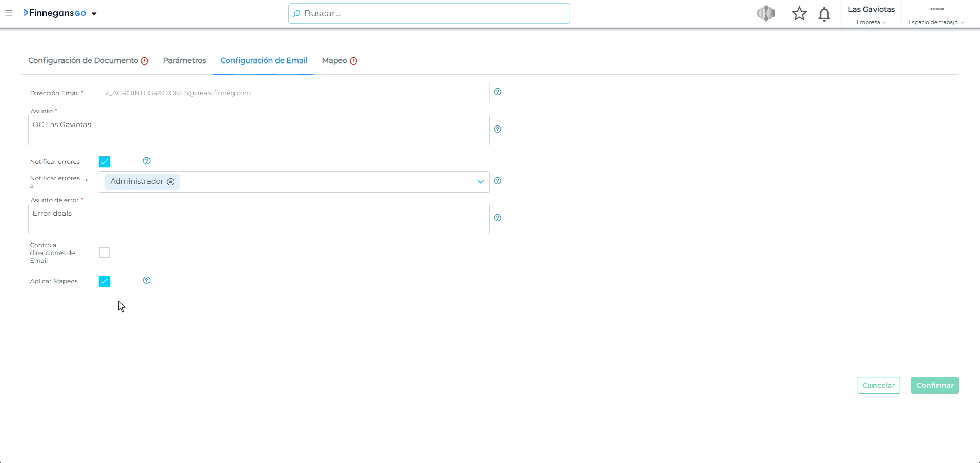Open favorites with the star icon
Viewport: 980px width, 463px height.
[x=799, y=14]
